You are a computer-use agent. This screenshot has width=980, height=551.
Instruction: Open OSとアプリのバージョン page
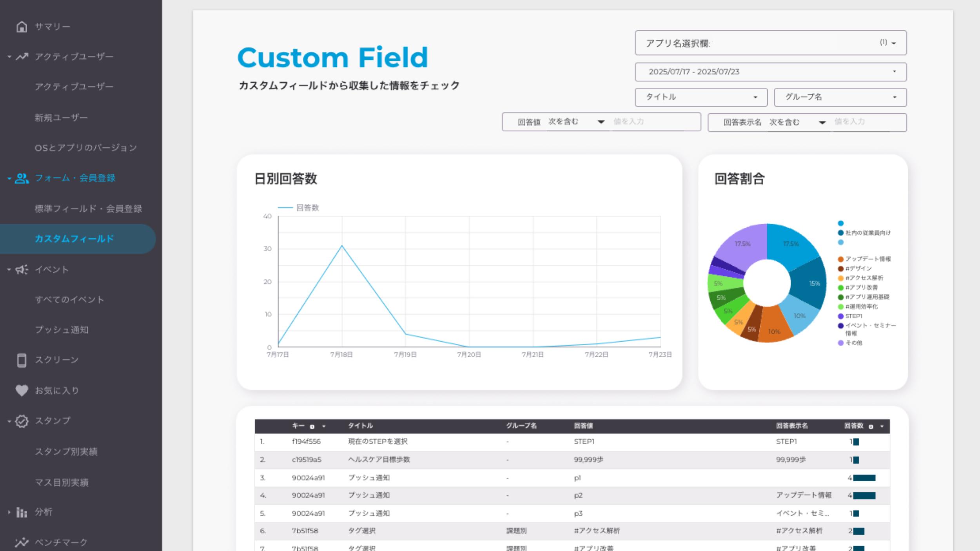point(86,148)
